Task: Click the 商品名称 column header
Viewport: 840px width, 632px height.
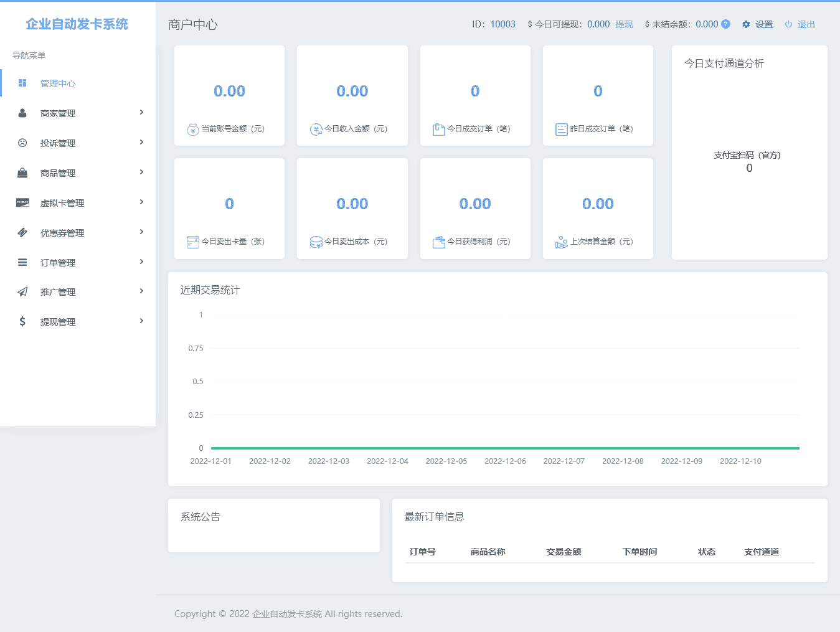Action: (488, 552)
